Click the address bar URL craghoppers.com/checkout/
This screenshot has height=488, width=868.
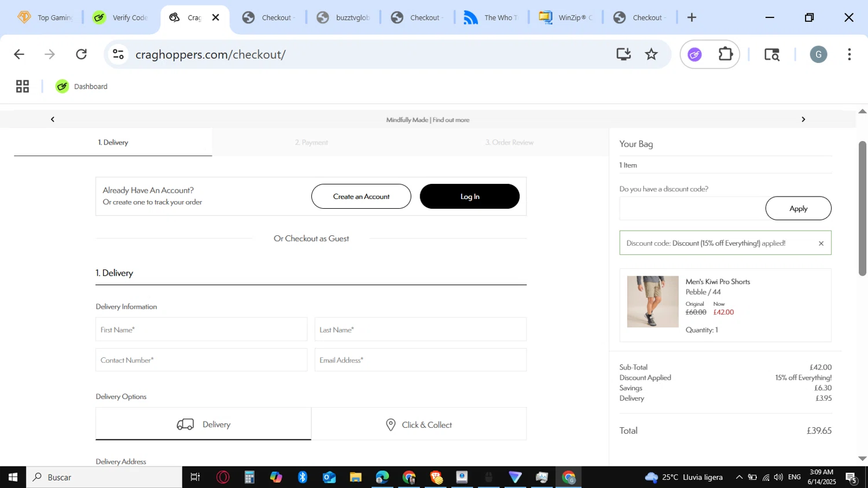click(x=211, y=54)
